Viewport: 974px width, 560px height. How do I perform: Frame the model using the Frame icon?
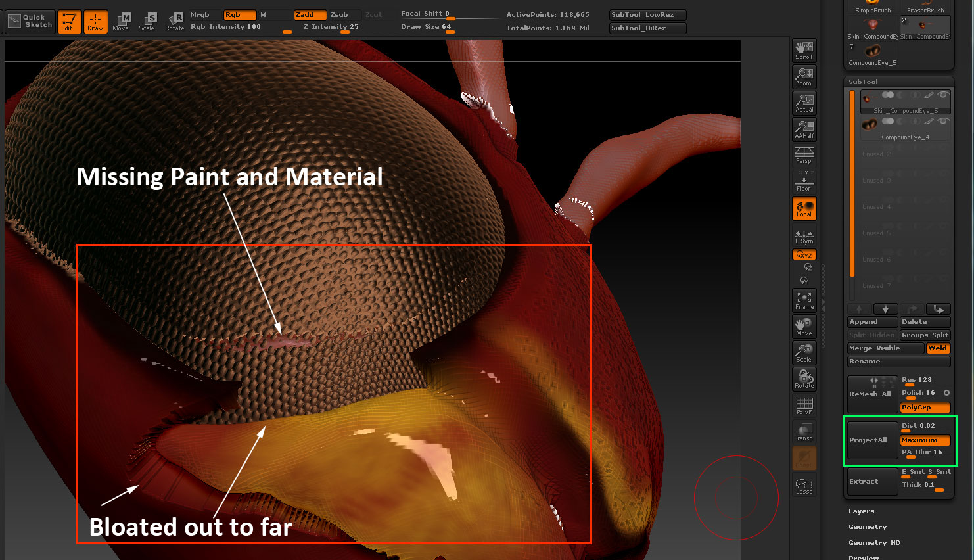pyautogui.click(x=804, y=300)
